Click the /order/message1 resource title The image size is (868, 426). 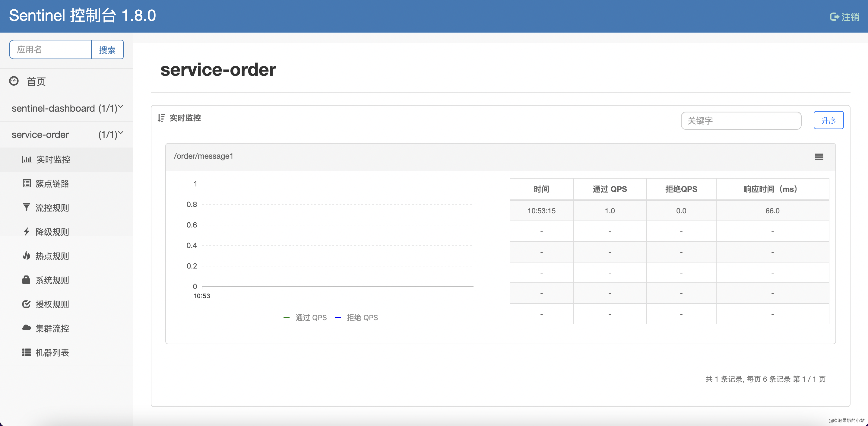pyautogui.click(x=203, y=156)
